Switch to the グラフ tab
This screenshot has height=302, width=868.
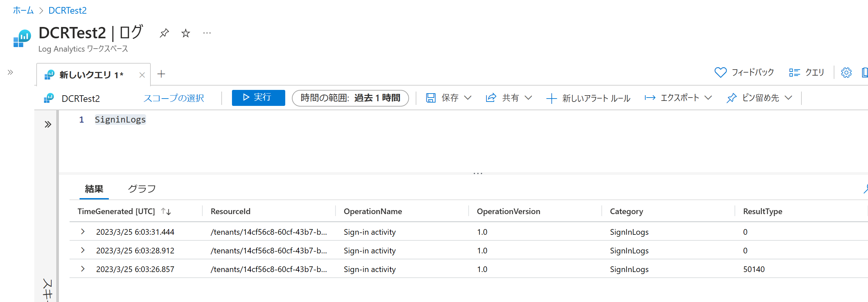pyautogui.click(x=141, y=189)
